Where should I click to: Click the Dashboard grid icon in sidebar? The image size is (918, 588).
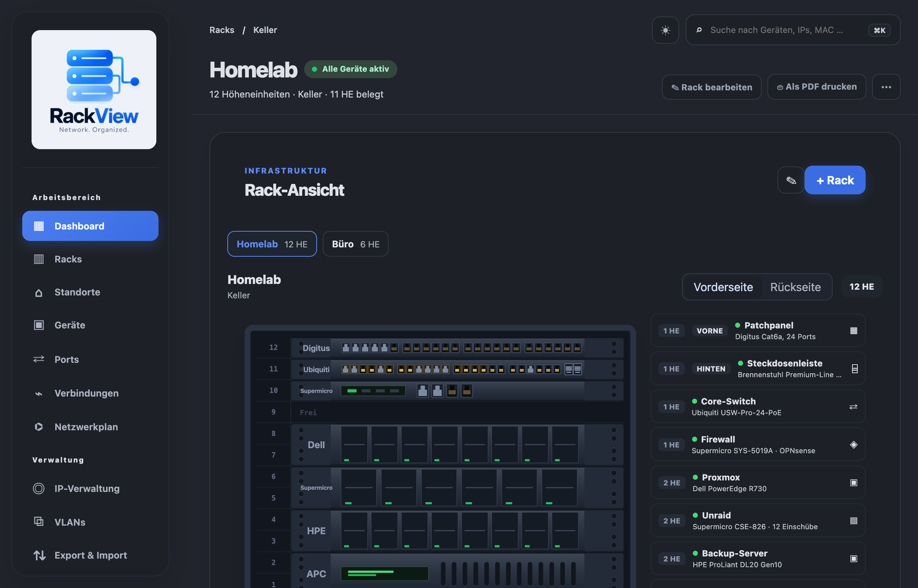[x=39, y=226]
